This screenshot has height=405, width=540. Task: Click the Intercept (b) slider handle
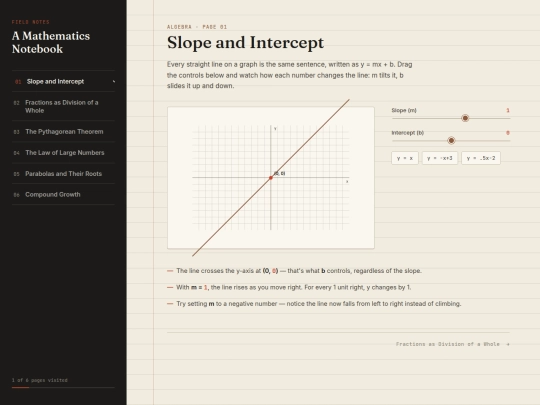451,141
